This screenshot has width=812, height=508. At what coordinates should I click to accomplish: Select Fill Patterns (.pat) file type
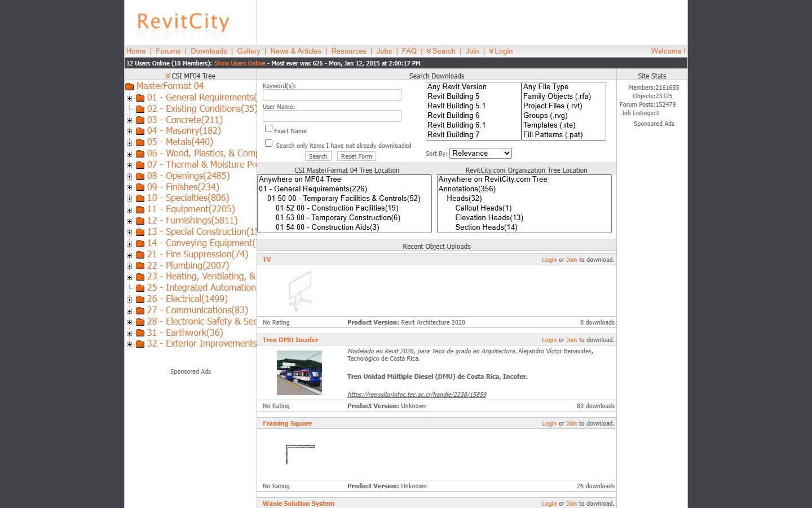(x=563, y=135)
